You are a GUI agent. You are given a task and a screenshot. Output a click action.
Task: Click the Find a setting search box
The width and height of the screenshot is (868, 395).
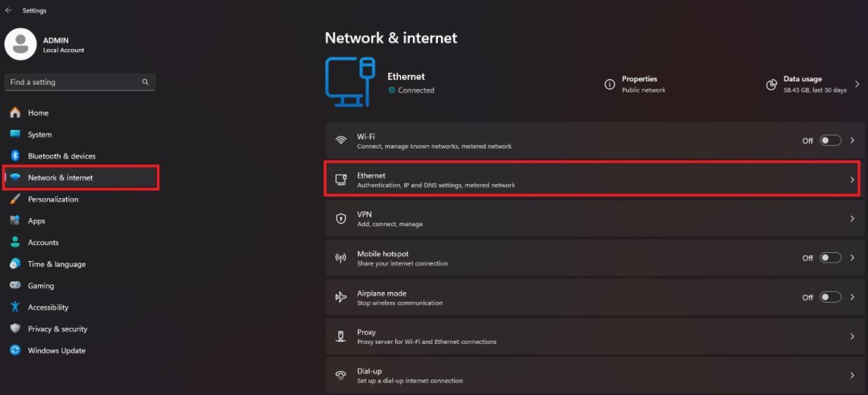point(80,82)
